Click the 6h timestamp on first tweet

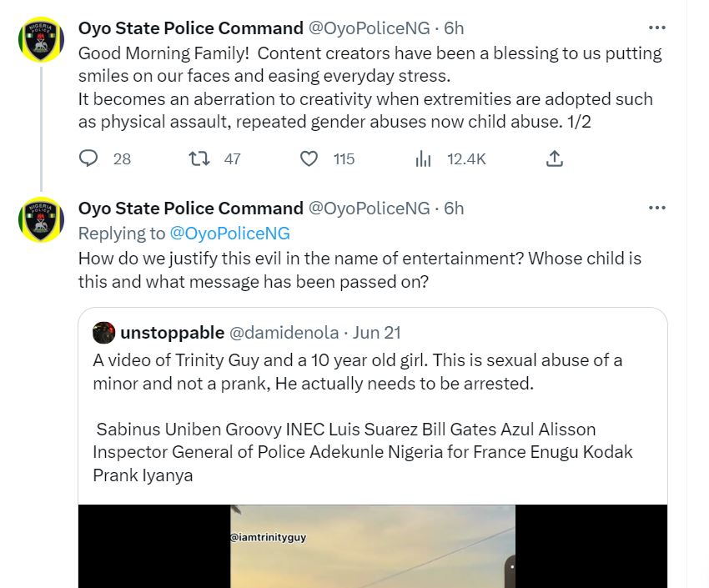pos(454,28)
